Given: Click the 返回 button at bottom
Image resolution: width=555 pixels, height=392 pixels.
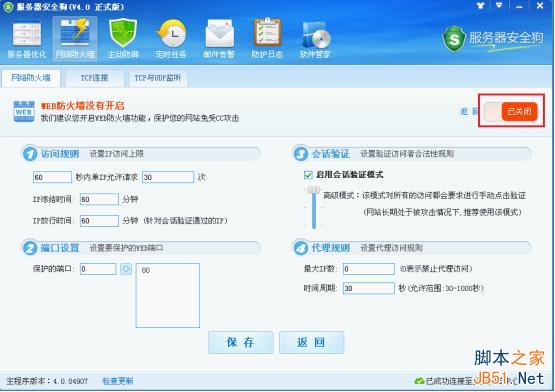Looking at the screenshot, I should pyautogui.click(x=311, y=342).
